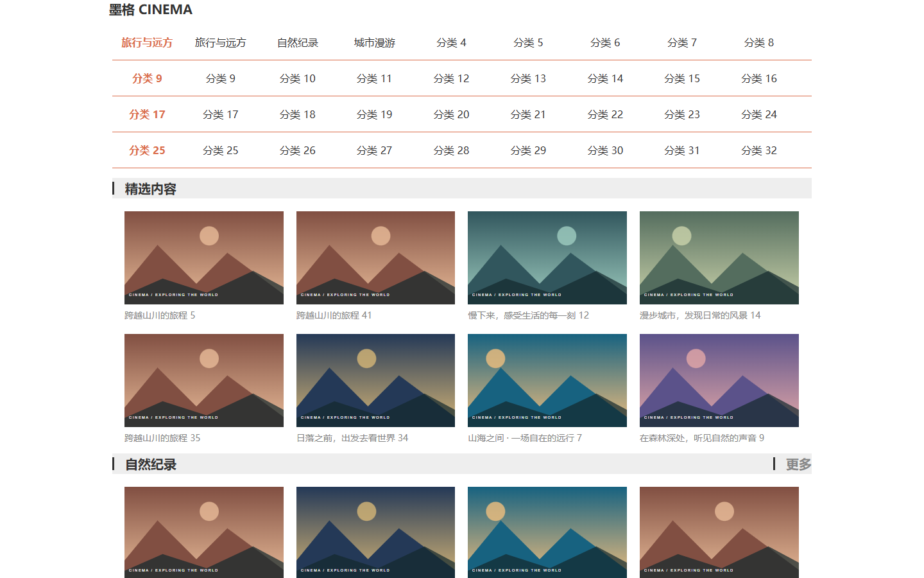Open the green thumbnail for 漫步城市，发现日常的风景 14

click(x=719, y=258)
